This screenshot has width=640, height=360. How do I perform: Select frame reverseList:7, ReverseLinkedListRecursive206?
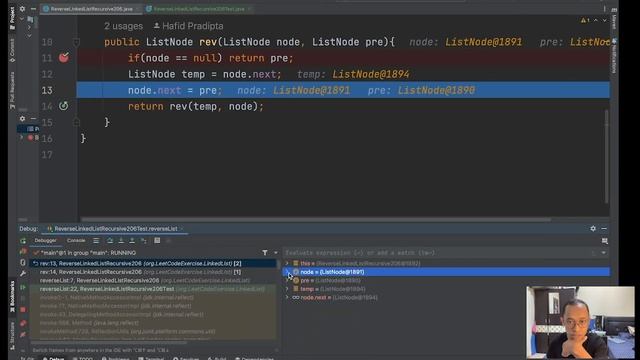153,280
